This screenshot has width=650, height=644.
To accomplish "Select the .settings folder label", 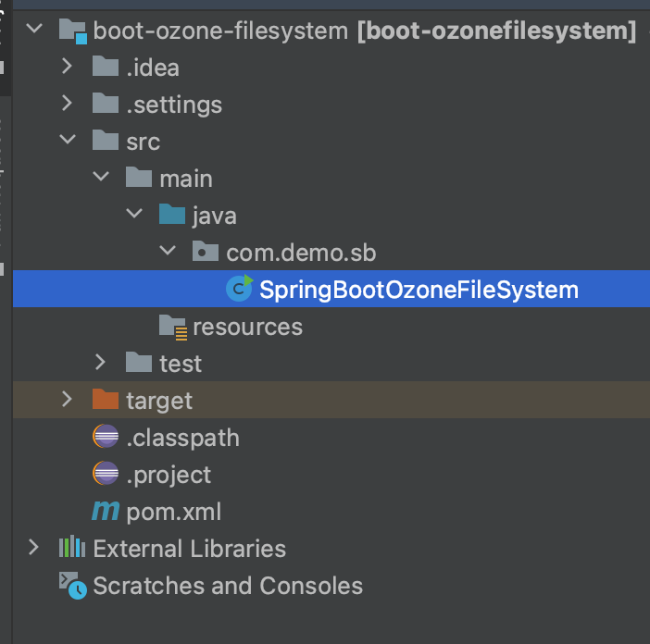I will [174, 105].
